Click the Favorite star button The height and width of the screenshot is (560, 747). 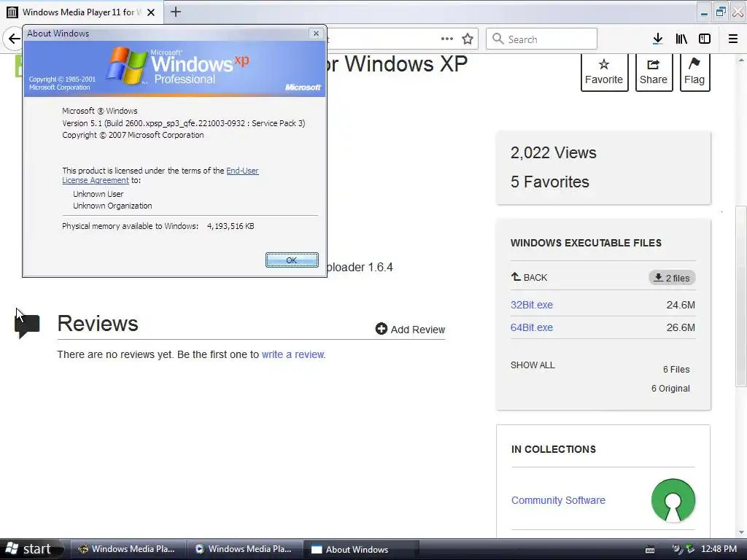coord(604,72)
